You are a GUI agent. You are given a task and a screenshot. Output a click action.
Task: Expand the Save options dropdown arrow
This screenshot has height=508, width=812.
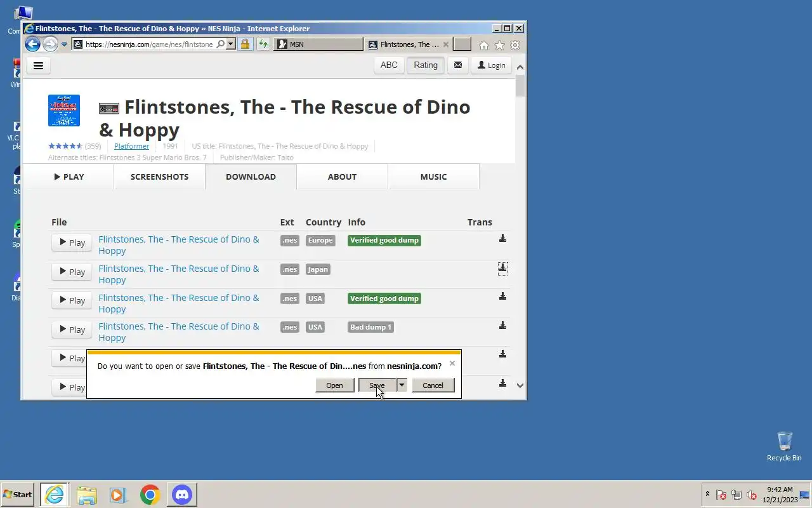click(402, 385)
